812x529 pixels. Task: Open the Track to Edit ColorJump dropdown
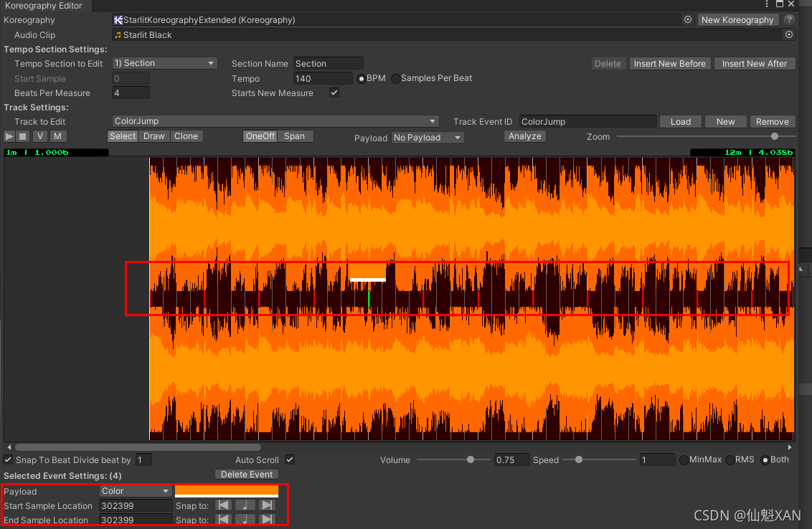click(275, 121)
